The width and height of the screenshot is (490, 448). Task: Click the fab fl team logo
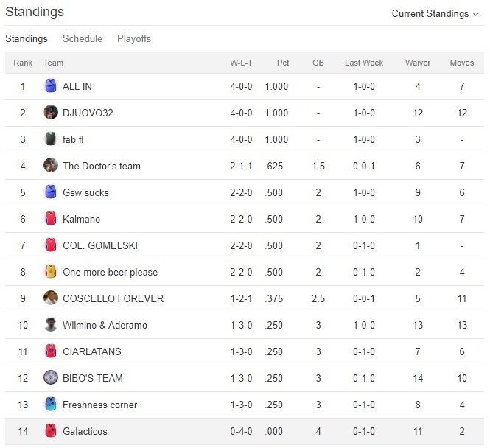[51, 139]
